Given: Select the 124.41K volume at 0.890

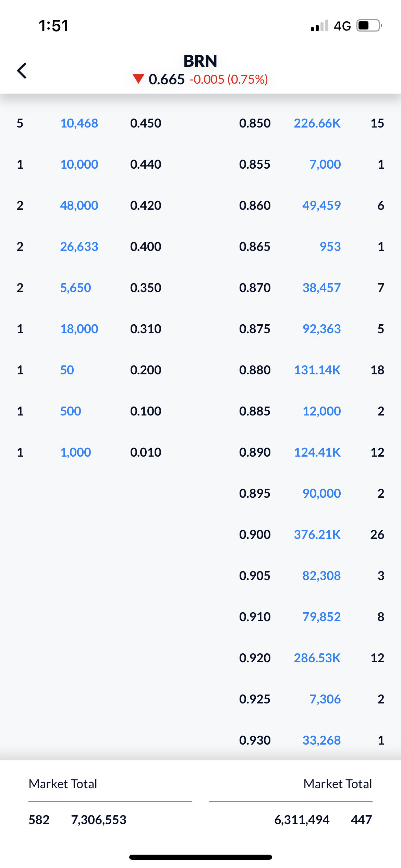Looking at the screenshot, I should (317, 452).
